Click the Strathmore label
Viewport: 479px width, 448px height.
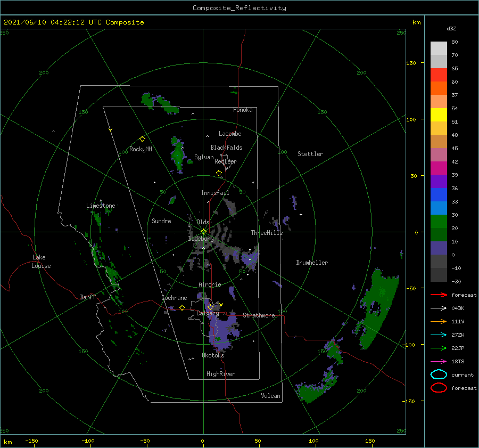pos(259,315)
